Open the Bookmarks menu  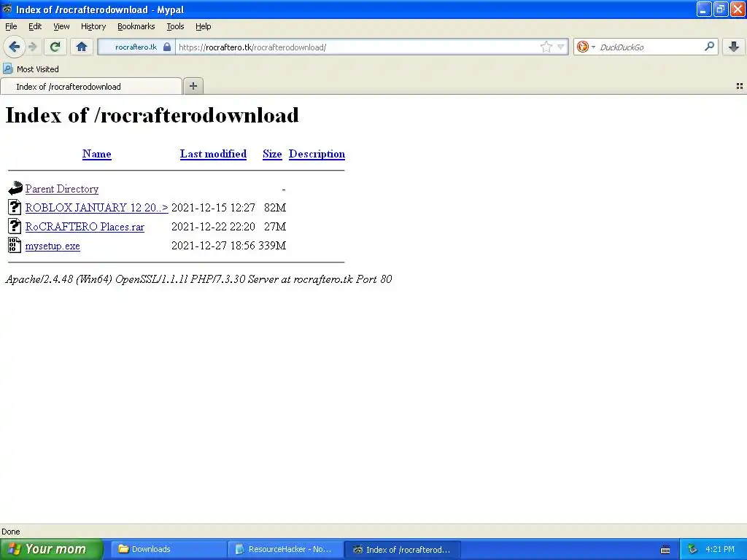[136, 27]
